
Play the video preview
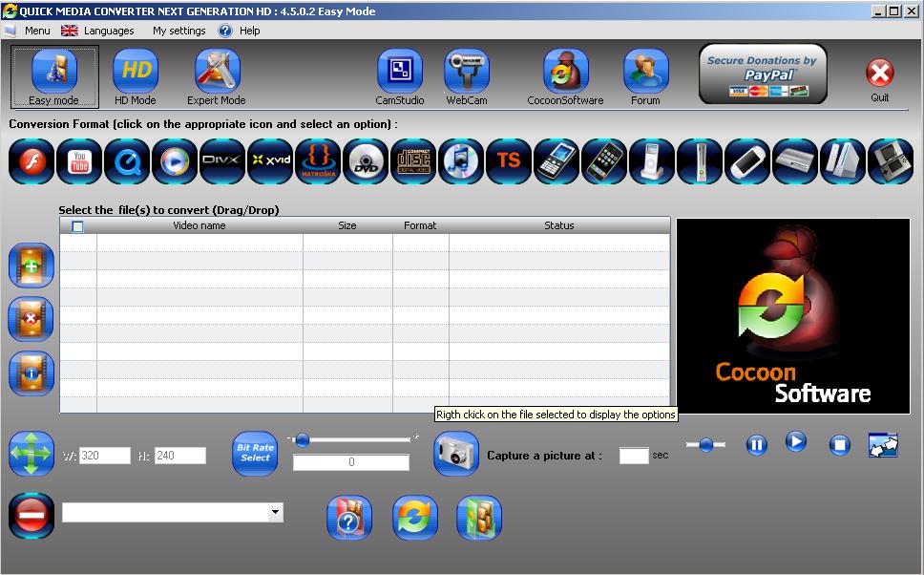point(796,441)
